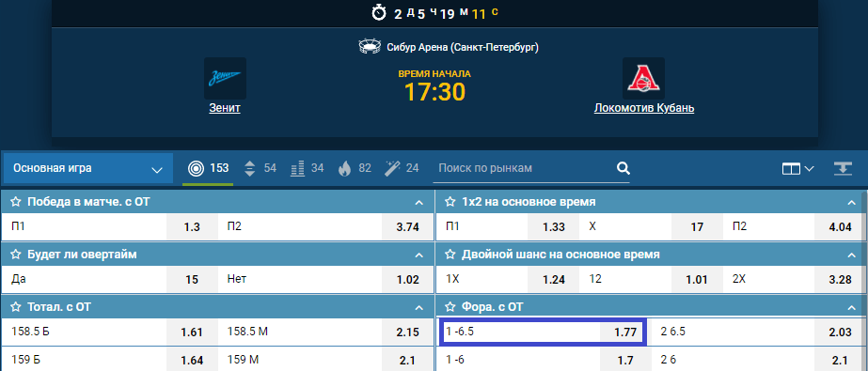Favorite the Победа в матче. с ОТ market
The width and height of the screenshot is (868, 371).
pyautogui.click(x=16, y=202)
